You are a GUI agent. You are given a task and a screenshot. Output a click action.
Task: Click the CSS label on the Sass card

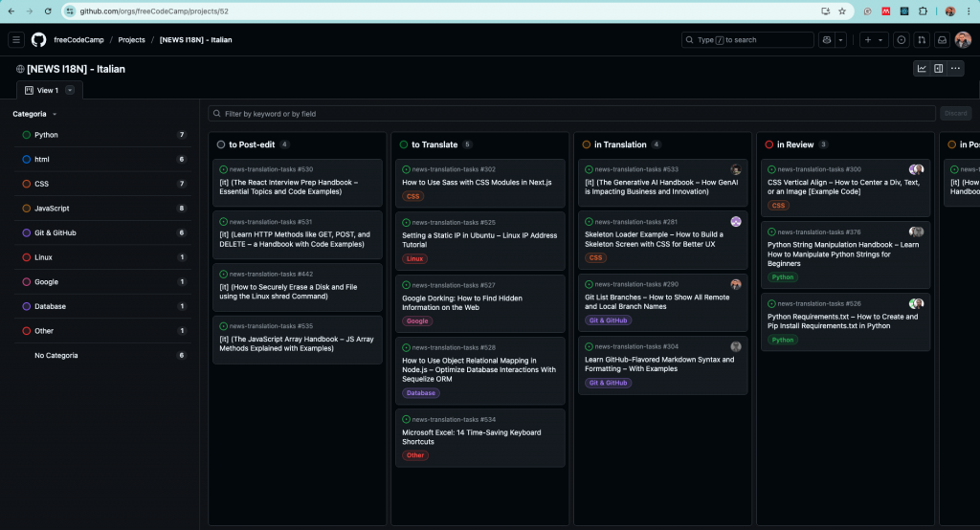(412, 196)
